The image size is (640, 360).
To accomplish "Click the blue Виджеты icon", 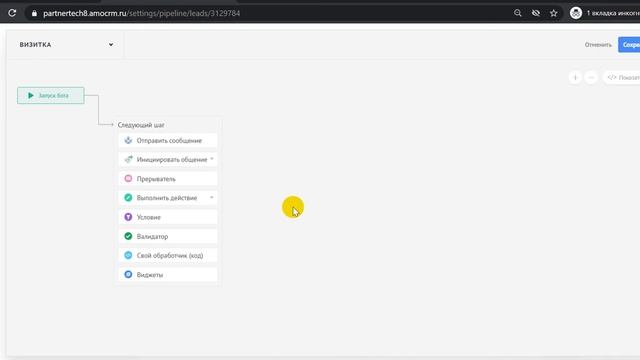I will click(x=128, y=274).
